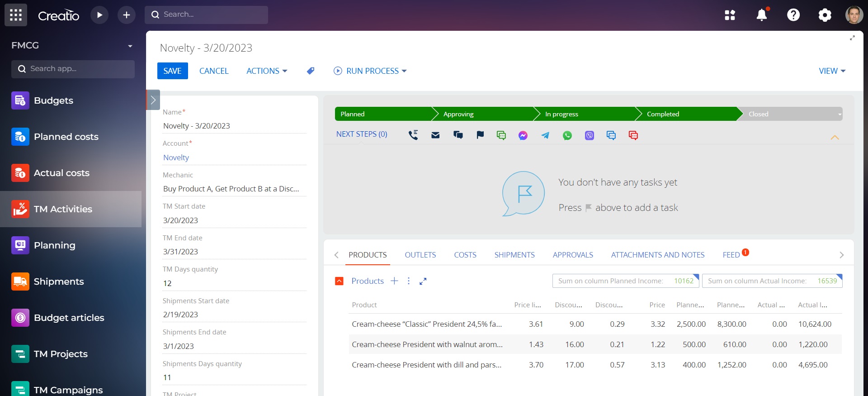Click the global Search field

tap(206, 15)
